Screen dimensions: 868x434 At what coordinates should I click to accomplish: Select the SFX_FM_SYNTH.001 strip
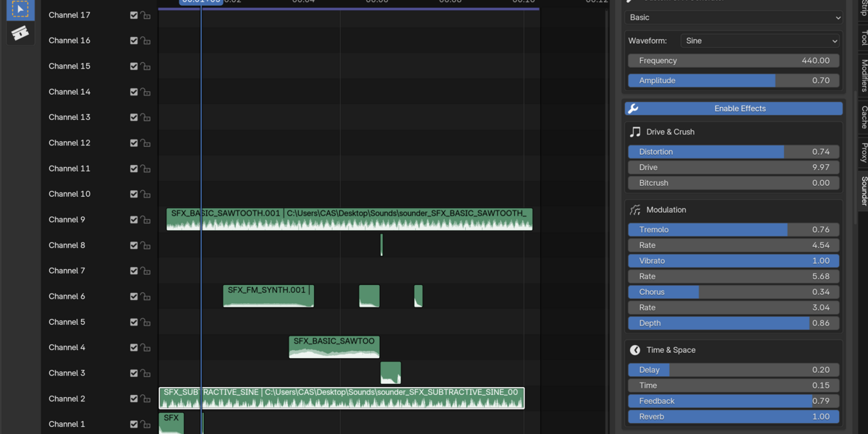click(x=268, y=296)
